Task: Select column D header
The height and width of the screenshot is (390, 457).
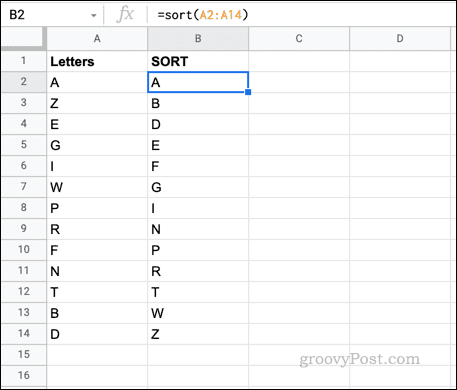Action: pos(400,39)
